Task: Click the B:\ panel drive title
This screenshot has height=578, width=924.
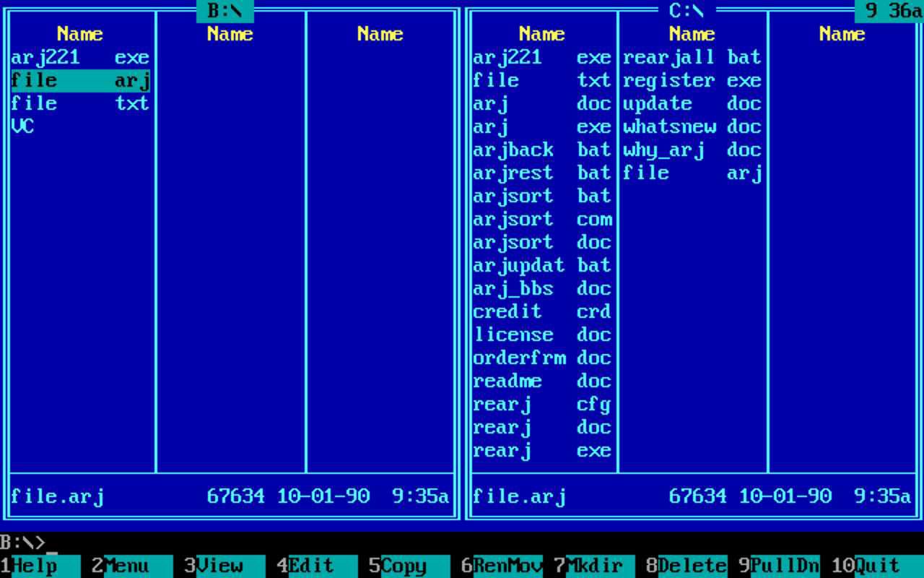Action: click(x=225, y=11)
